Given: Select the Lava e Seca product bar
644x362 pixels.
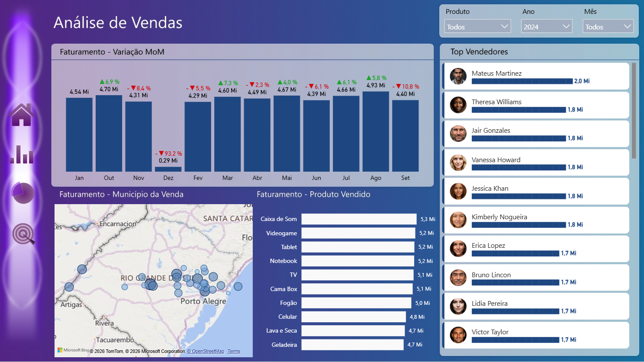Looking at the screenshot, I should click(353, 330).
